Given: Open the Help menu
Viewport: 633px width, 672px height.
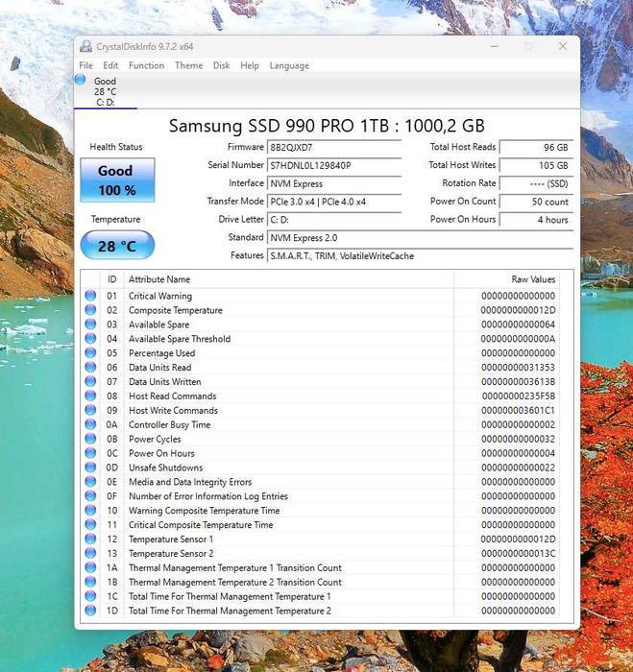Looking at the screenshot, I should point(250,65).
